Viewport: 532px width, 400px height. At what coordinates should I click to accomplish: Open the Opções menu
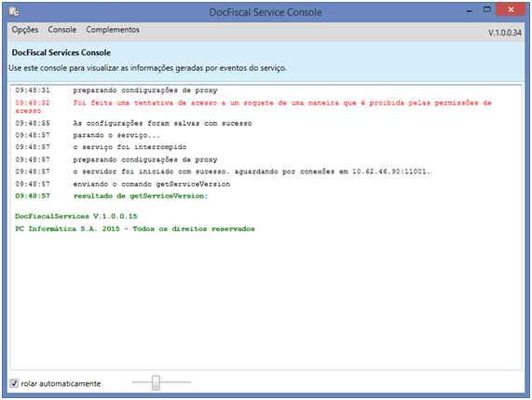tap(25, 30)
